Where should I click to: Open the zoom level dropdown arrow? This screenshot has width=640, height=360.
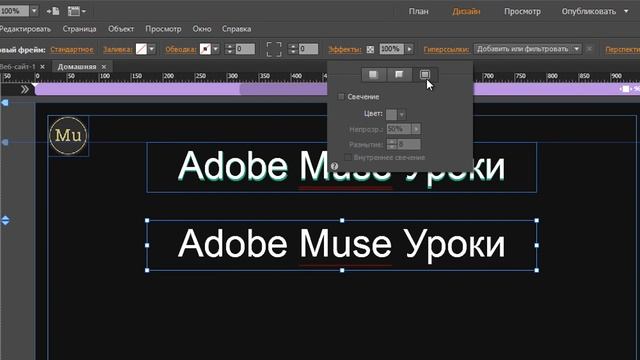coord(34,11)
